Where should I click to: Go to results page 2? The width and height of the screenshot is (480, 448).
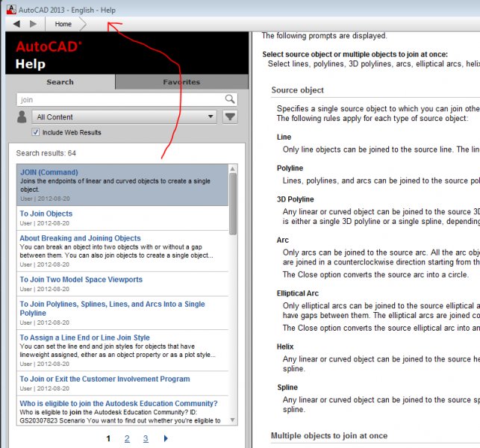pos(127,438)
